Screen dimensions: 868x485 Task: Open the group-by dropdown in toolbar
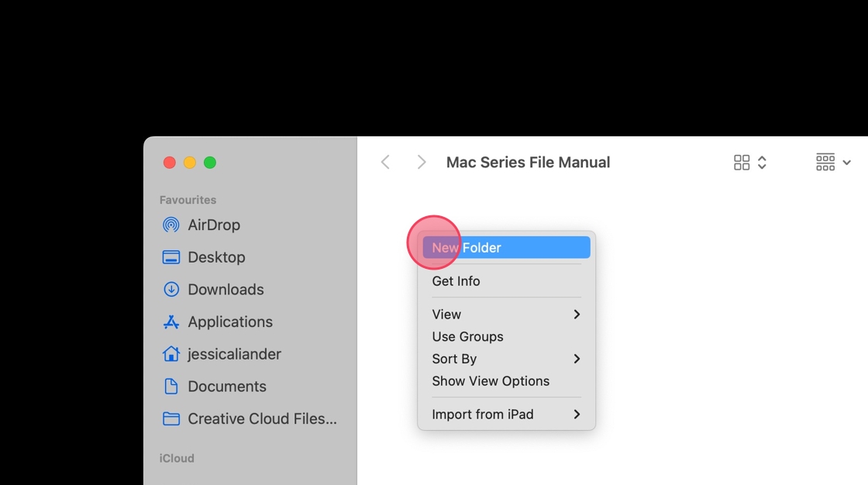(x=833, y=162)
